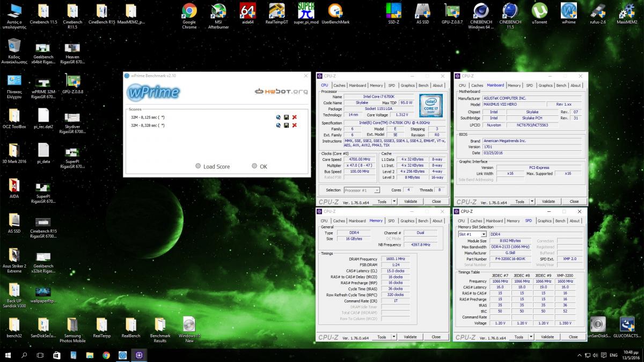
Task: Select the SSD-Z desktop icon
Action: pyautogui.click(x=394, y=14)
